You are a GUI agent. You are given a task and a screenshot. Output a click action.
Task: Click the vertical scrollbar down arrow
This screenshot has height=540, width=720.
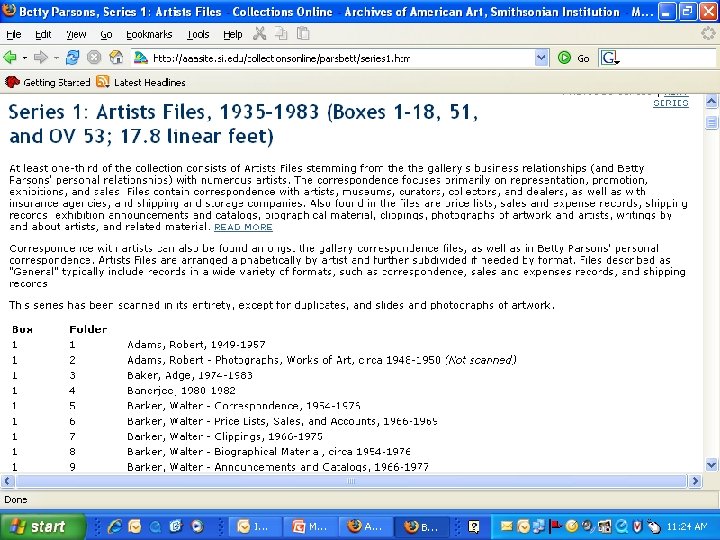coord(711,465)
